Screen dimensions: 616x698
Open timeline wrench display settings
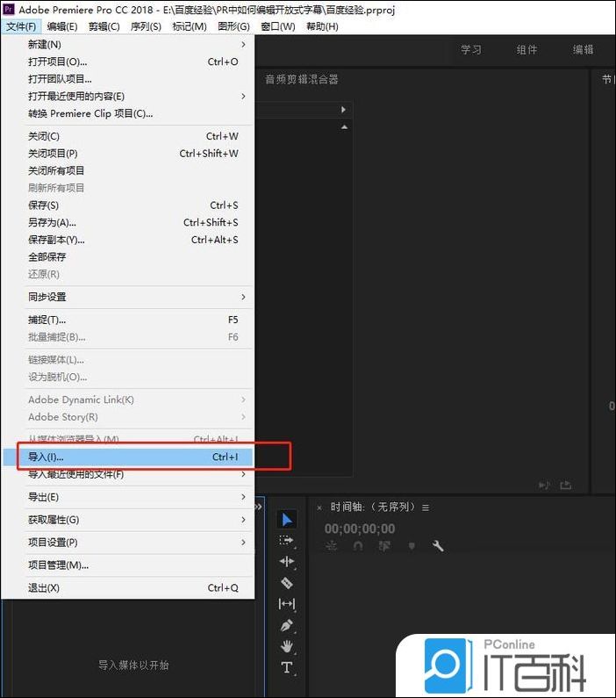[438, 546]
